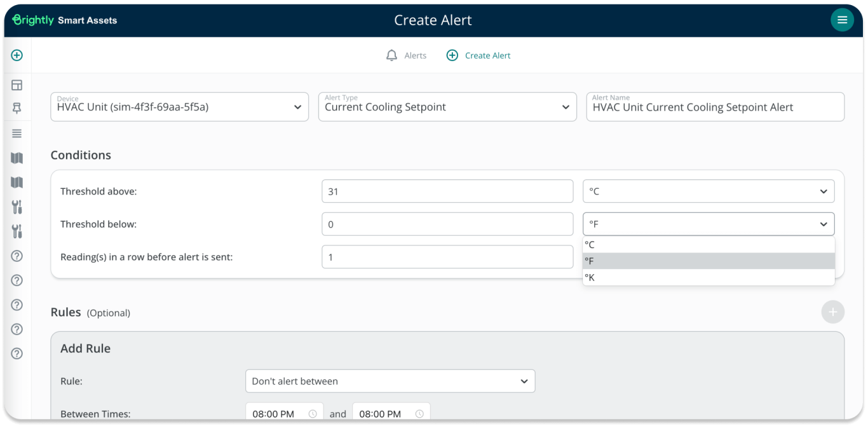Screen dimensions: 868x426
Task: Open the second tools icon in the sidebar
Action: point(17,231)
